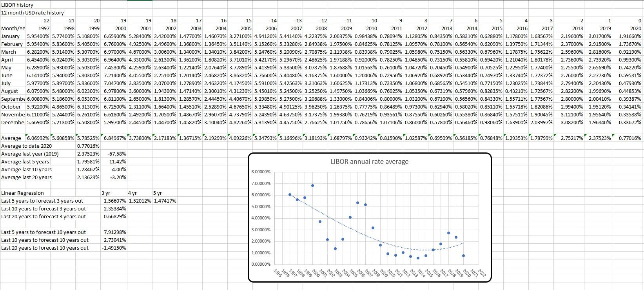This screenshot has width=644, height=290.
Task: Select the 'Linear Regression' heading cell
Action: [22, 193]
